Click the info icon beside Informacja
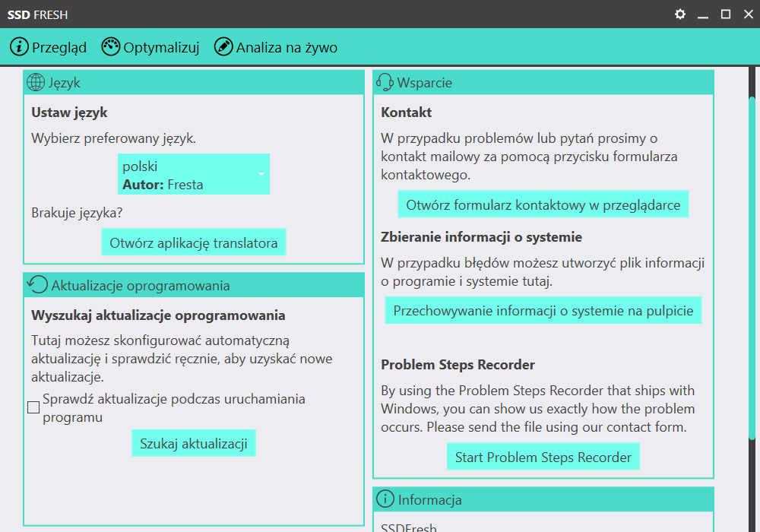The height and width of the screenshot is (532, 760). [x=385, y=499]
